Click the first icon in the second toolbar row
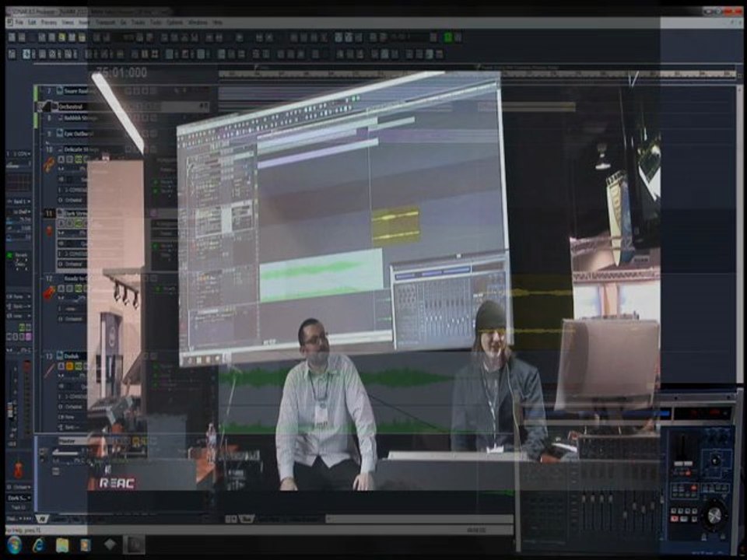 (12, 54)
